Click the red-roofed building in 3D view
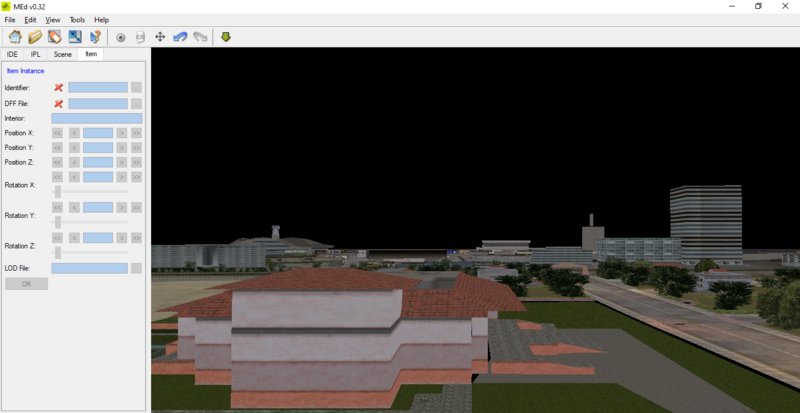The width and height of the screenshot is (800, 413). (337, 337)
